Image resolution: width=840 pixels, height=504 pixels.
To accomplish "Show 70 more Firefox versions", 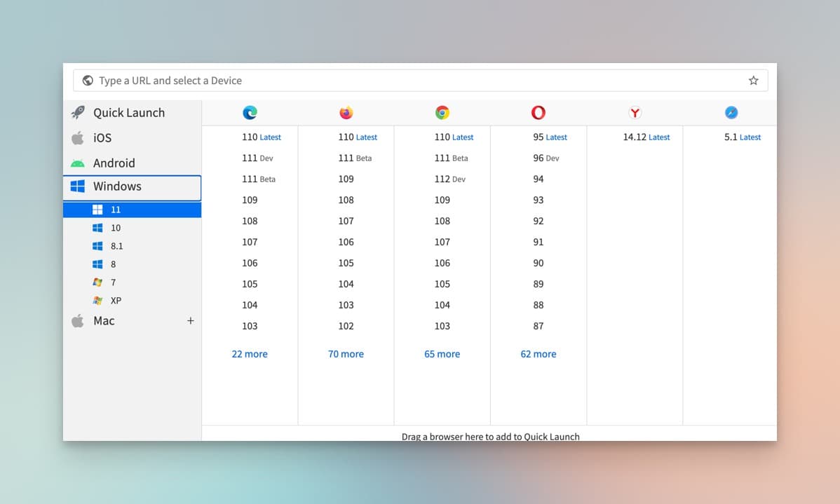I will (x=346, y=354).
